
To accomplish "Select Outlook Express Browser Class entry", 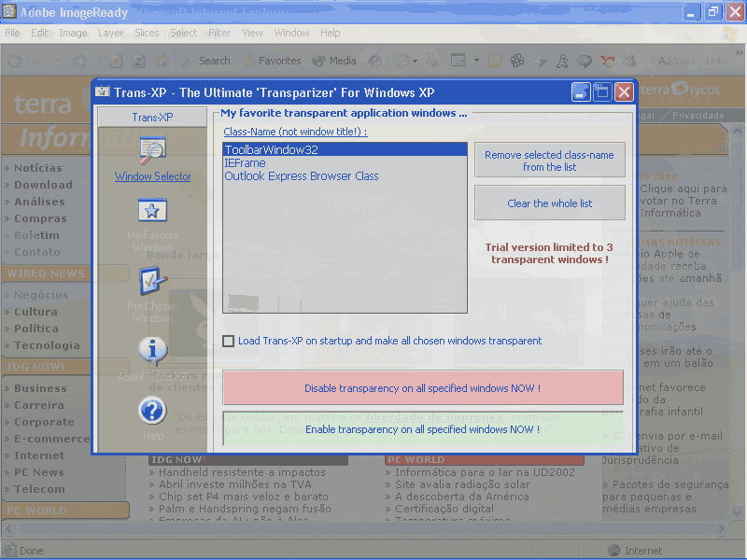I will click(301, 175).
